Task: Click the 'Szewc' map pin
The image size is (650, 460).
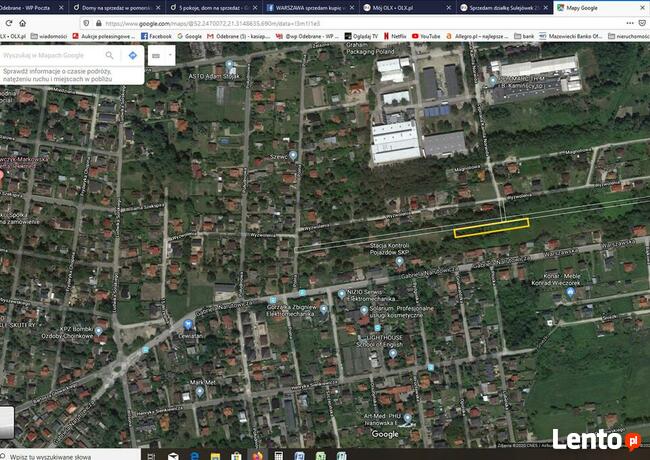Action: coord(293,155)
